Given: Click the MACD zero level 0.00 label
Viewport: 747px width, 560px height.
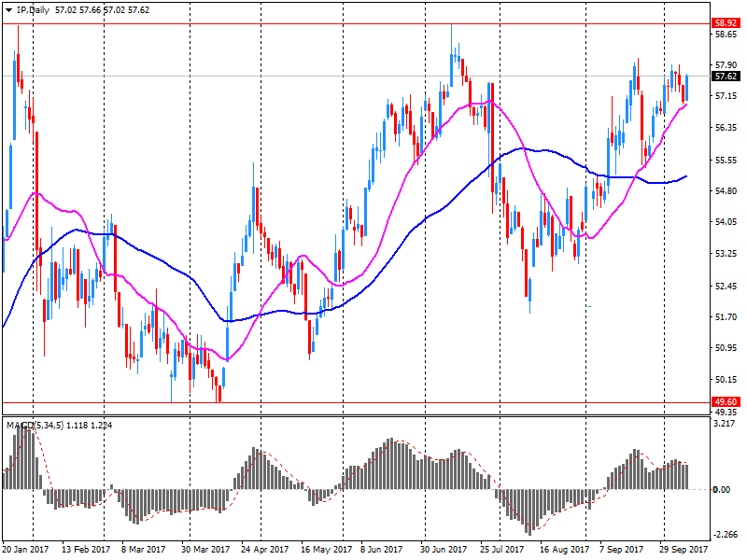Looking at the screenshot, I should pyautogui.click(x=722, y=489).
